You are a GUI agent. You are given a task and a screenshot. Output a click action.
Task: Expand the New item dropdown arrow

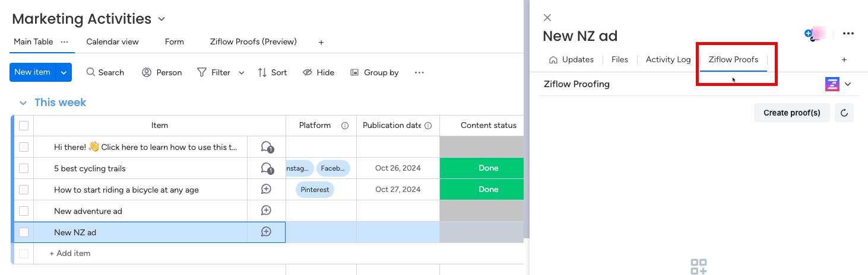tap(64, 72)
